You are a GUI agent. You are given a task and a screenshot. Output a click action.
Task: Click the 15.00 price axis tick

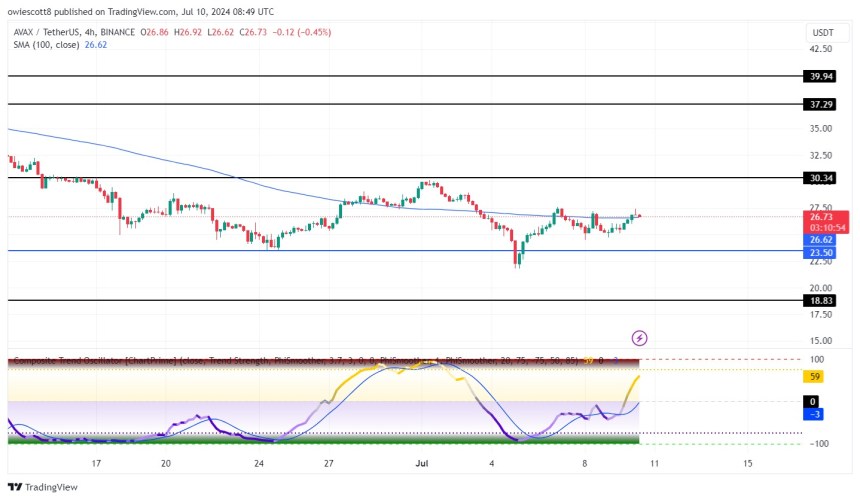[x=821, y=340]
